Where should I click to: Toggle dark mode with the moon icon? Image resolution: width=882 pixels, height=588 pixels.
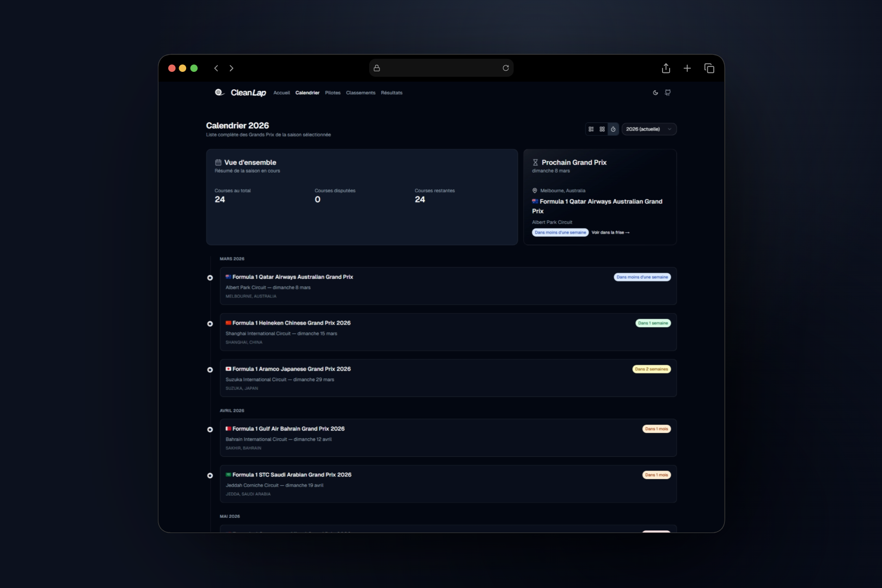[656, 93]
